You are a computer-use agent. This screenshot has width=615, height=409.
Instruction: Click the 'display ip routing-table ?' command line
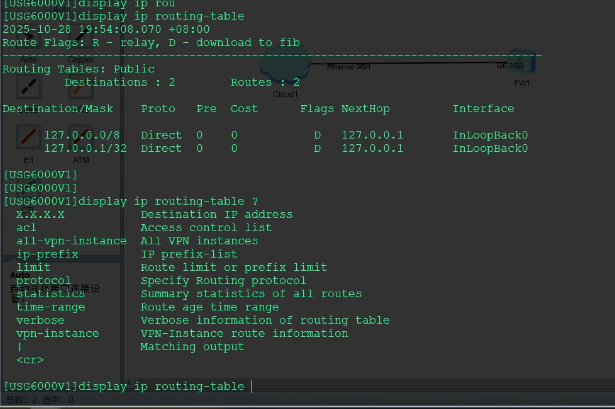click(131, 202)
